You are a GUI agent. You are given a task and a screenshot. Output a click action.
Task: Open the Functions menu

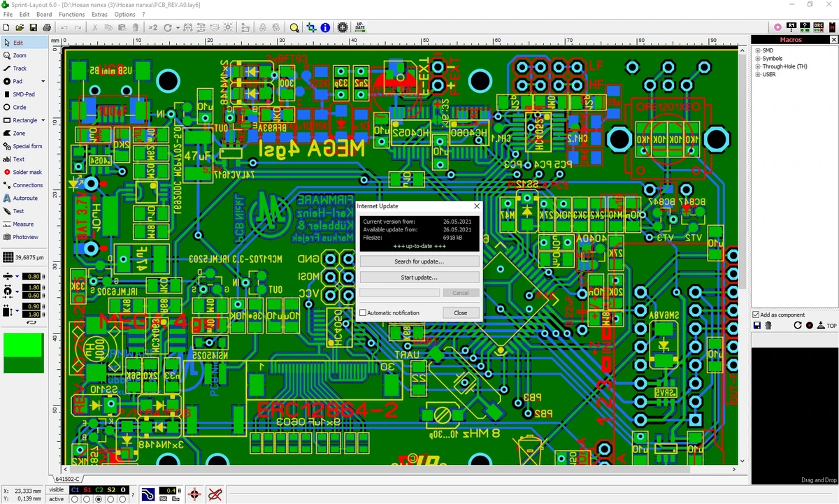tap(72, 14)
